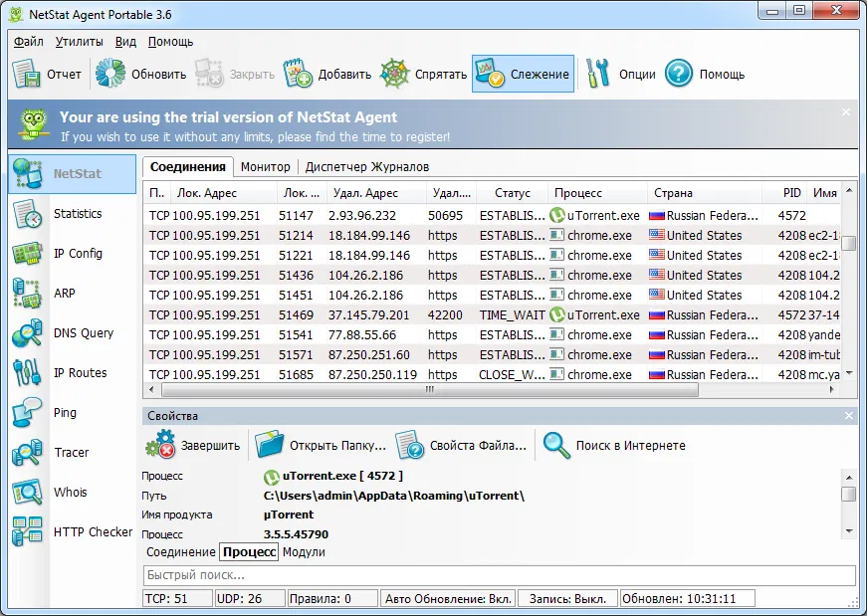
Task: Select row with local port 51436
Action: (492, 276)
